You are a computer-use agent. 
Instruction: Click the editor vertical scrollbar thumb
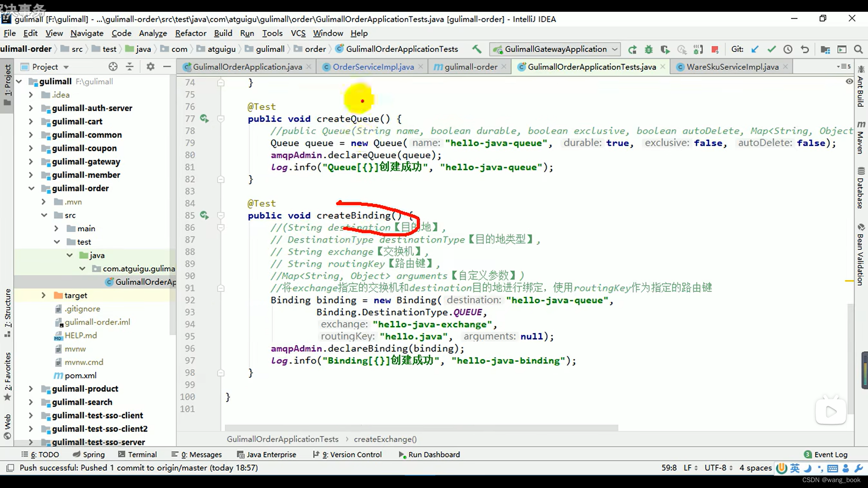pos(850,359)
